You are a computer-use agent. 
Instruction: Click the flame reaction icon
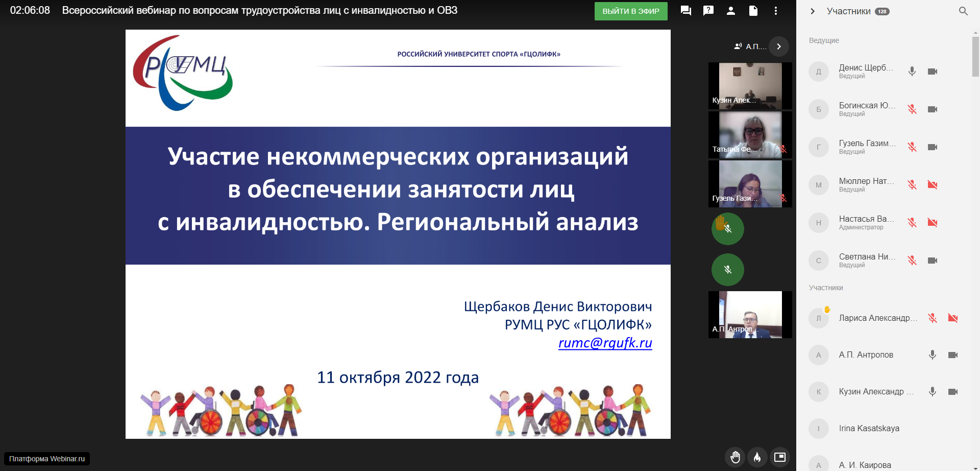(757, 457)
